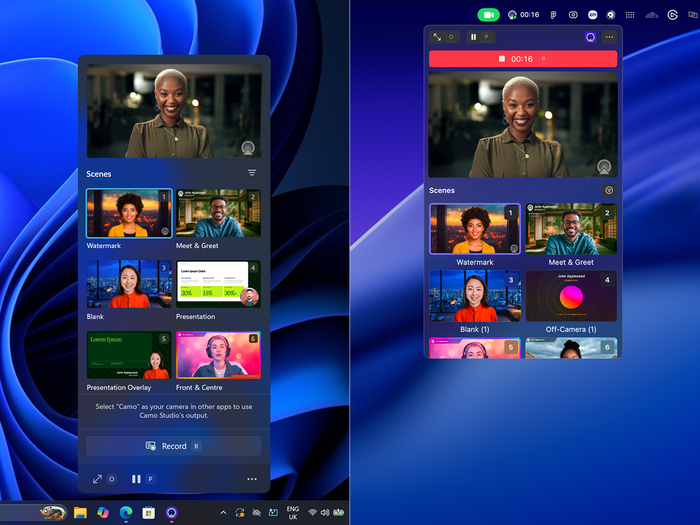Click the Presentation Overlay label text
The width and height of the screenshot is (700, 525).
pos(119,388)
